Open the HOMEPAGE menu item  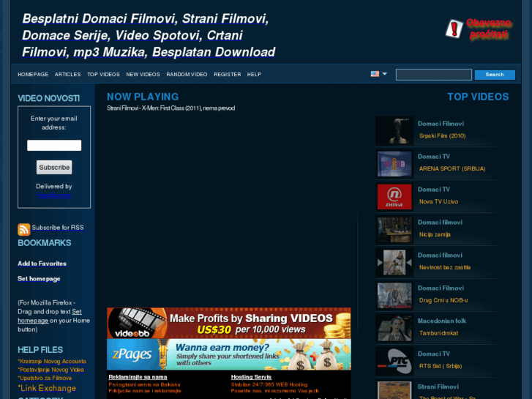(x=33, y=75)
